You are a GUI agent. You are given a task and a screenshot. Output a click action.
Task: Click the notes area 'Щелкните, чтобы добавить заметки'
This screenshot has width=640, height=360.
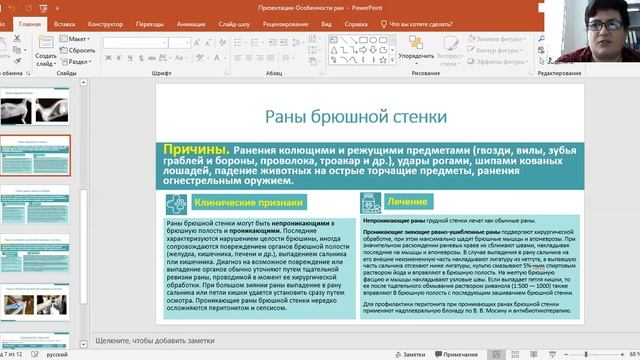(155, 340)
